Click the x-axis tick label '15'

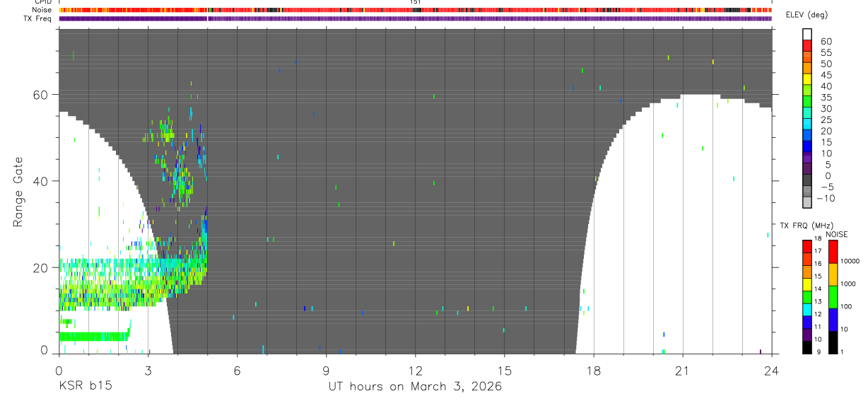tap(504, 370)
